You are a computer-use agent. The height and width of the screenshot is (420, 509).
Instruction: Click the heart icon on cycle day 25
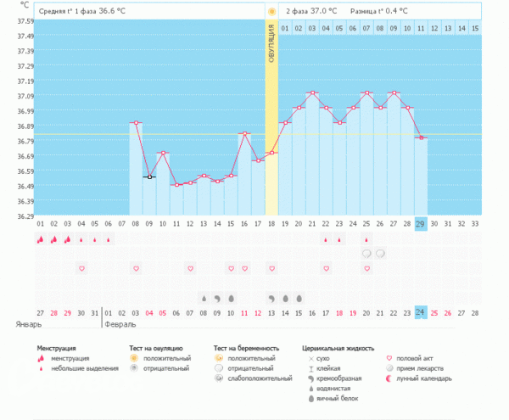click(366, 268)
